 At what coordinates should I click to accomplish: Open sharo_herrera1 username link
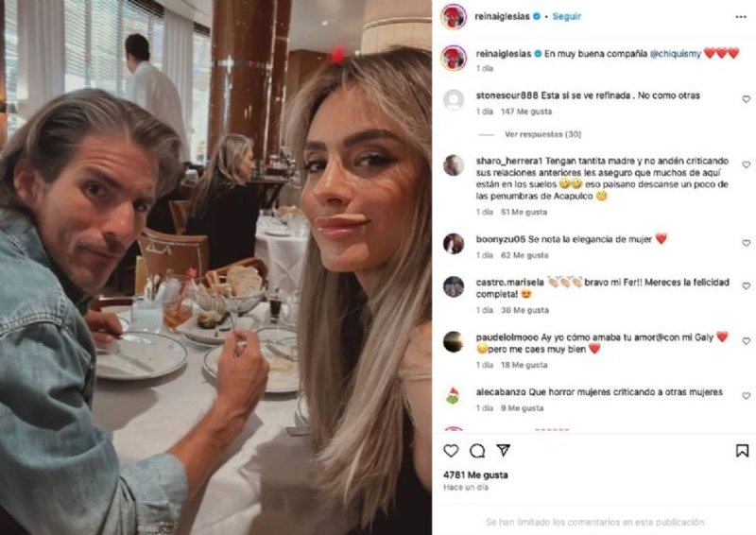508,161
